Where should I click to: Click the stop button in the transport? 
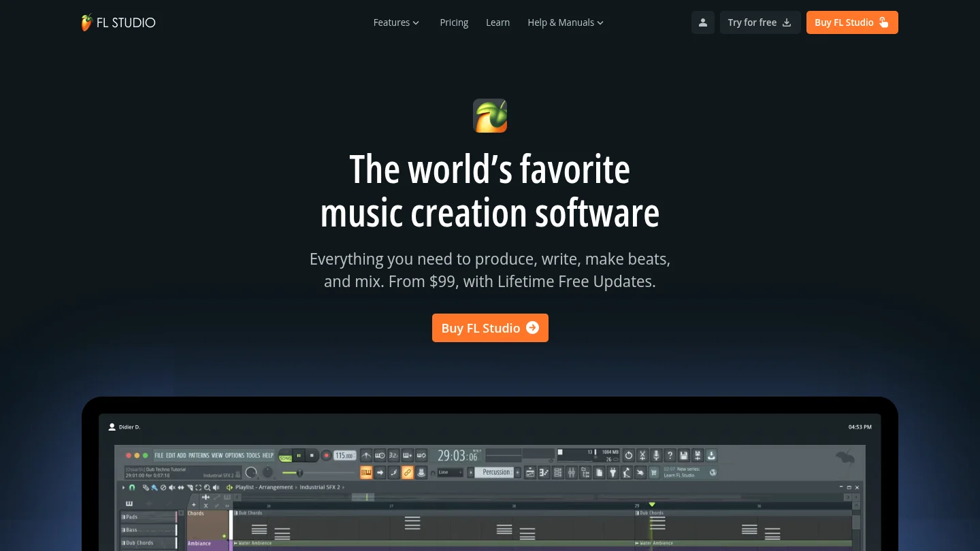312,455
